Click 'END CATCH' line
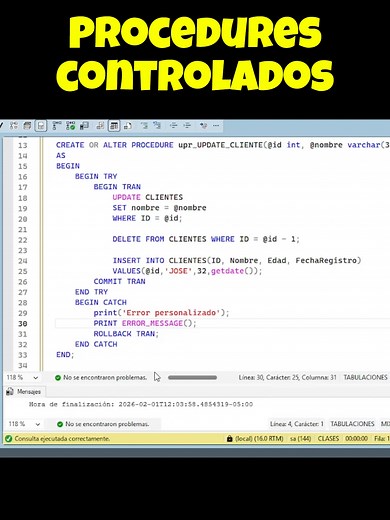Screen dimensions: 390x520 tap(96, 344)
